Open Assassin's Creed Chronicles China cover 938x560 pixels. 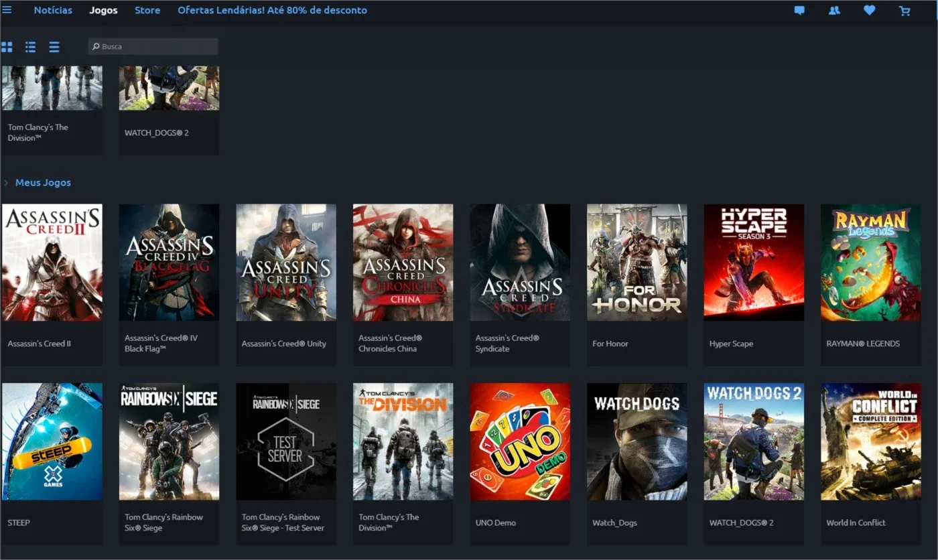(403, 263)
